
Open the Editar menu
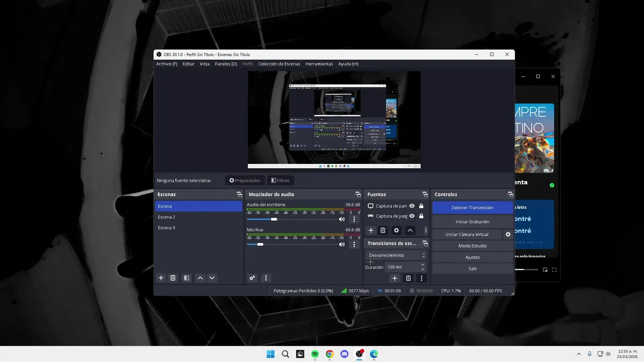(x=189, y=64)
